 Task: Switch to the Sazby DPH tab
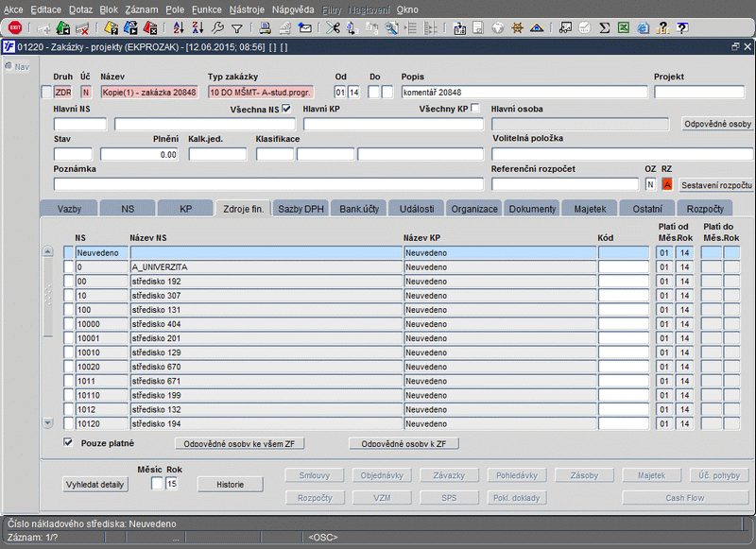[x=301, y=209]
